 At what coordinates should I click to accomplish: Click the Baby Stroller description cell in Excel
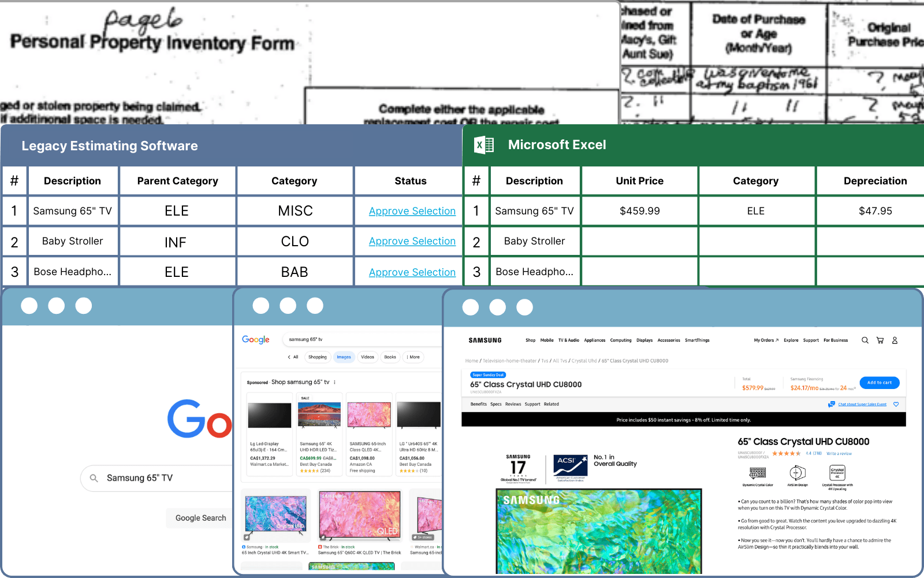pos(535,241)
